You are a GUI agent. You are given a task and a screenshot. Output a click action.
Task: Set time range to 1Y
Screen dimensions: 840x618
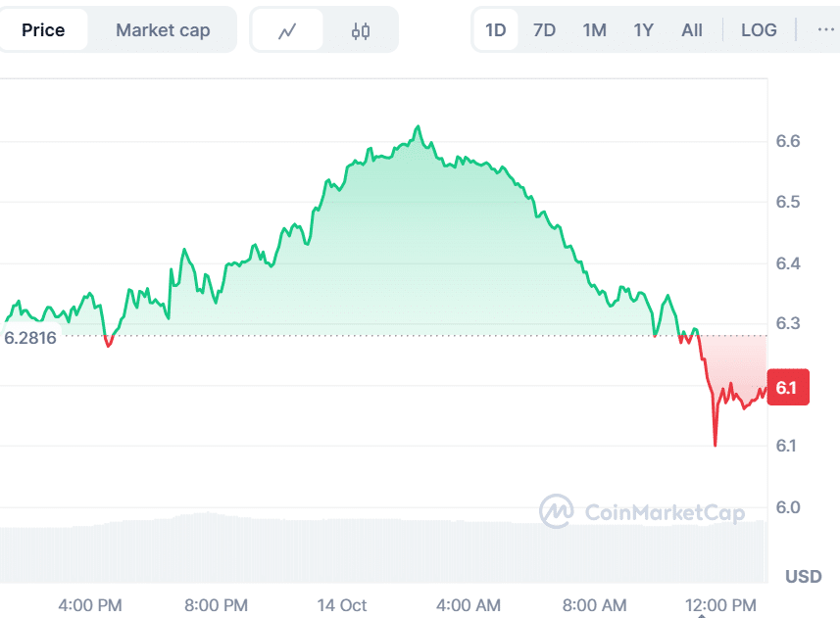tap(643, 30)
